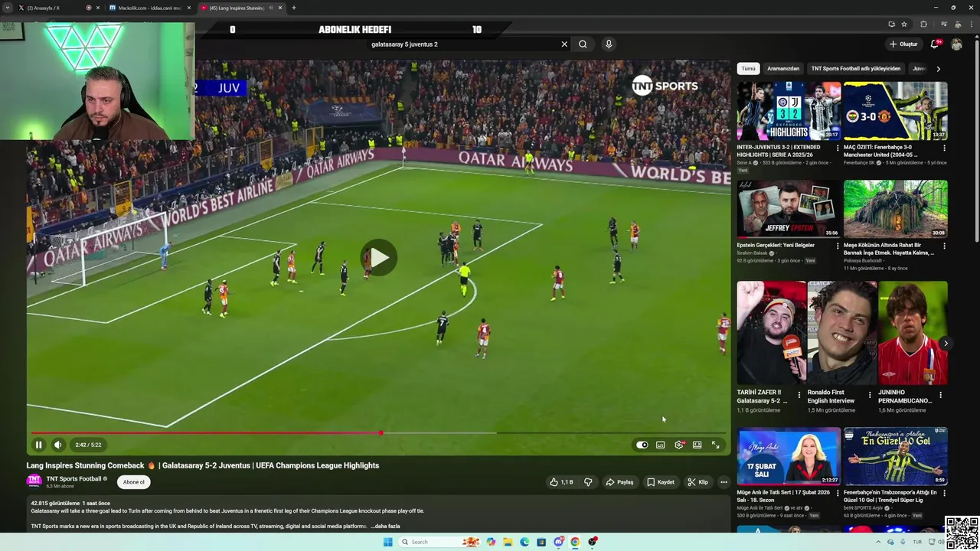Toggle the autoplay switch in the player
The width and height of the screenshot is (980, 551).
pos(642,445)
